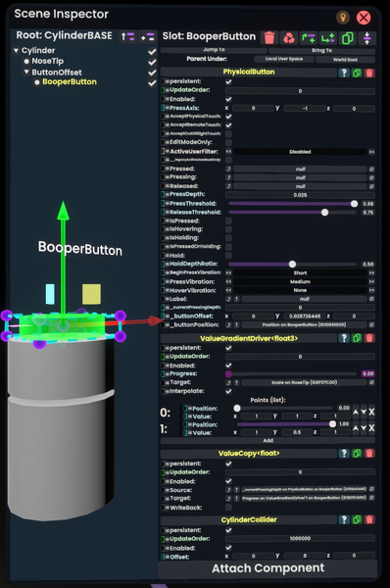Delete the PhysicalButton component
390x588 pixels.
tap(369, 73)
